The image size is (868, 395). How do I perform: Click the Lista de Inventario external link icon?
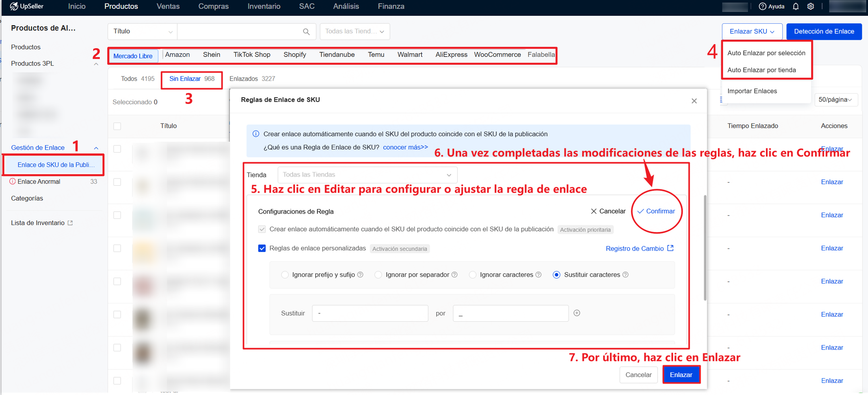pos(70,223)
